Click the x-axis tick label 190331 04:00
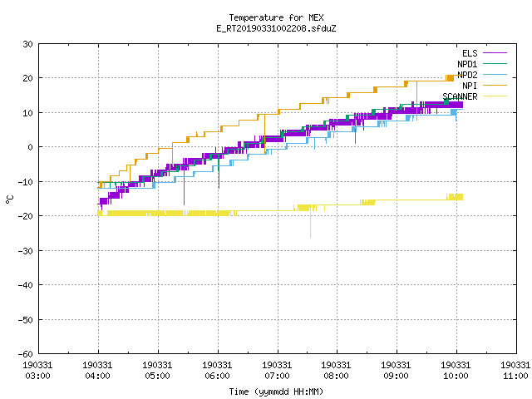532x399 pixels. click(x=98, y=371)
